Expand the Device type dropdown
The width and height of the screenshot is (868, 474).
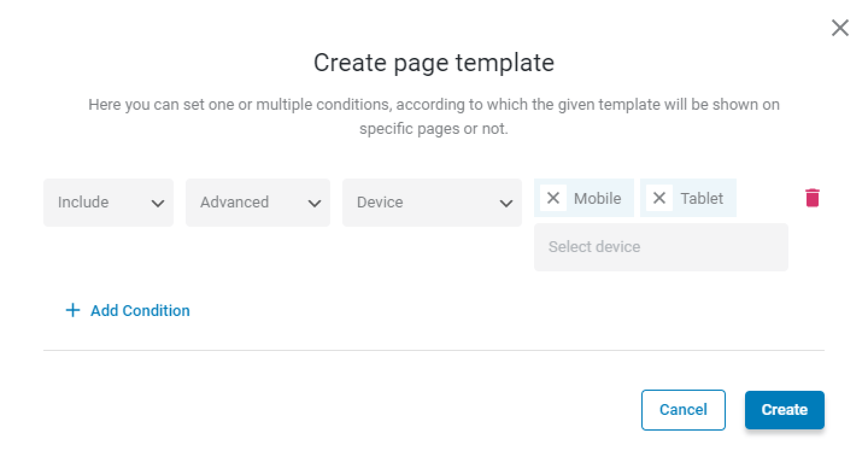[x=432, y=203]
